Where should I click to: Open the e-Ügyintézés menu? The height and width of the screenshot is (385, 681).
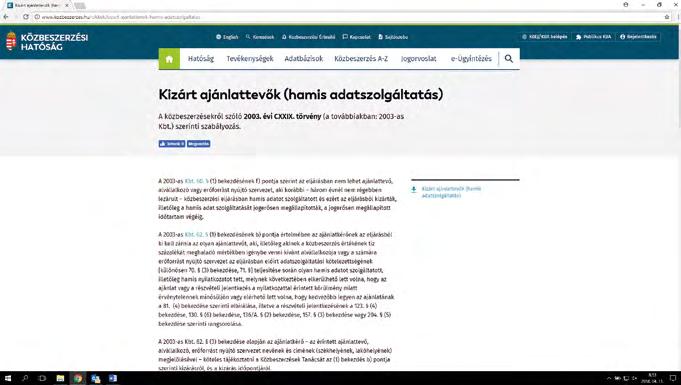[x=471, y=59]
